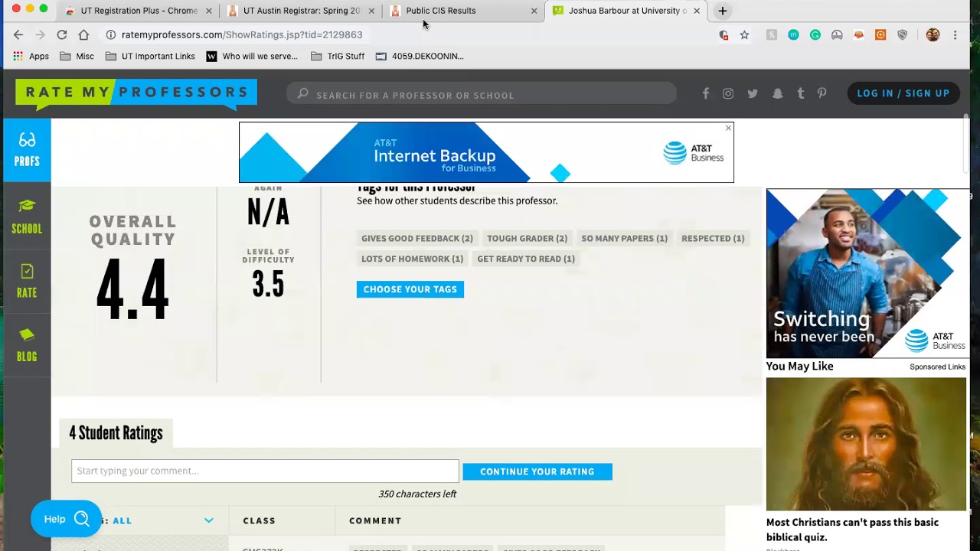Open the Chrome three-dot menu

pyautogui.click(x=955, y=34)
